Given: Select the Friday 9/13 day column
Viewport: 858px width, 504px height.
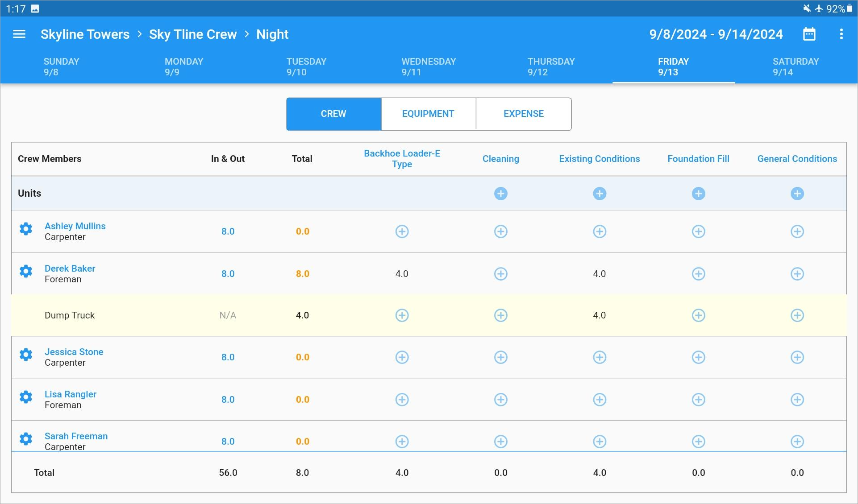Looking at the screenshot, I should tap(672, 66).
